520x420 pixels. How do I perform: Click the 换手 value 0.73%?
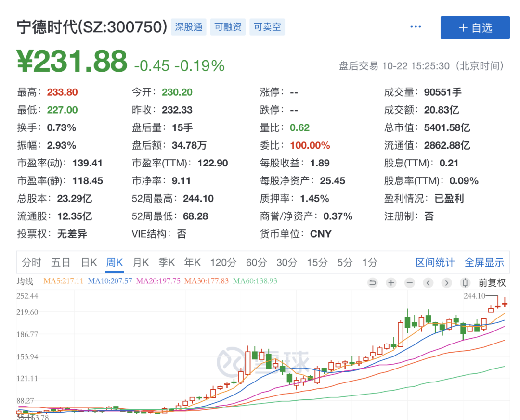(62, 127)
